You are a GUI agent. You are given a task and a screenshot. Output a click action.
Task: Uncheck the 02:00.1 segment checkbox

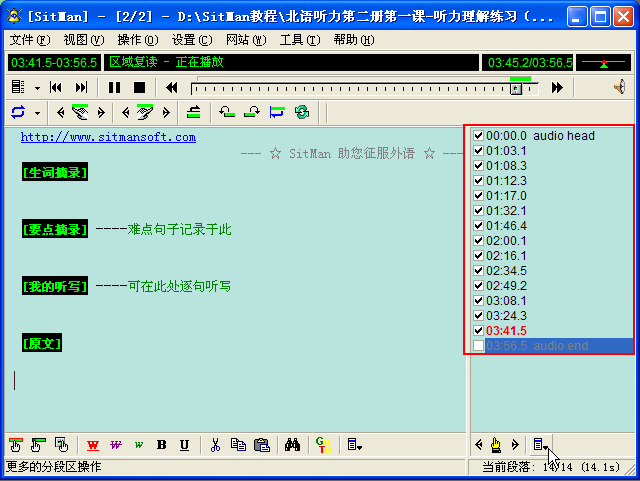[478, 240]
